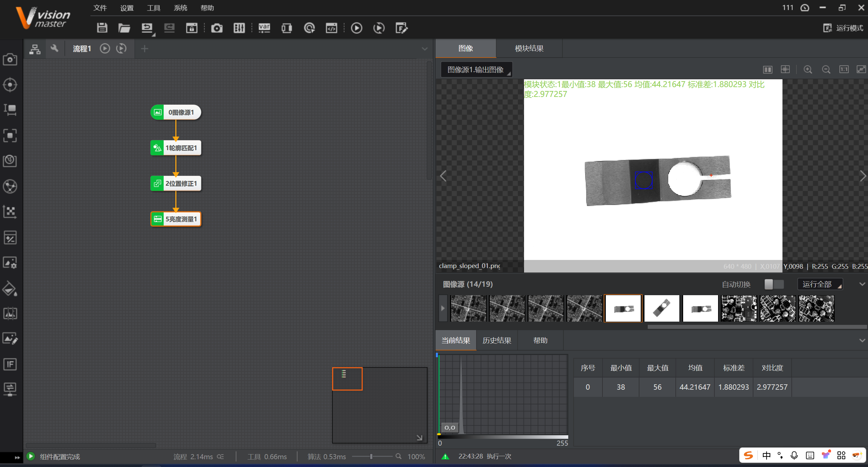The width and height of the screenshot is (868, 467).
Task: Open the 图像源1.输出图像 dropdown
Action: (476, 69)
